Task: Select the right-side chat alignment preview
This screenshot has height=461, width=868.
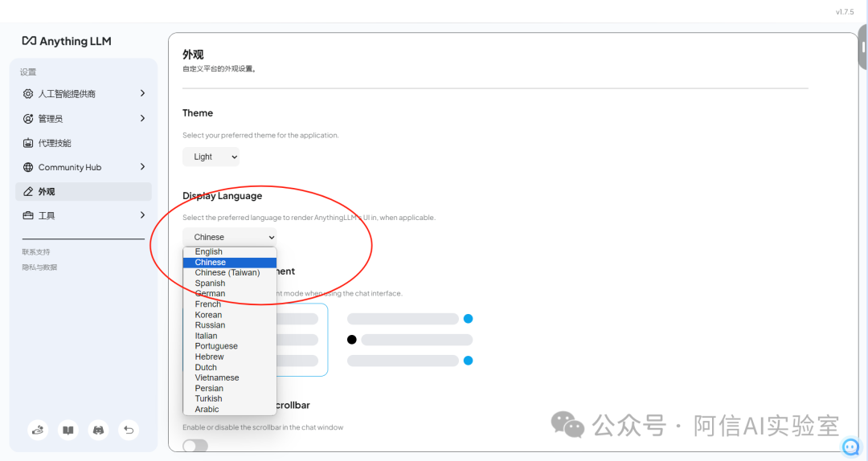Action: click(410, 340)
